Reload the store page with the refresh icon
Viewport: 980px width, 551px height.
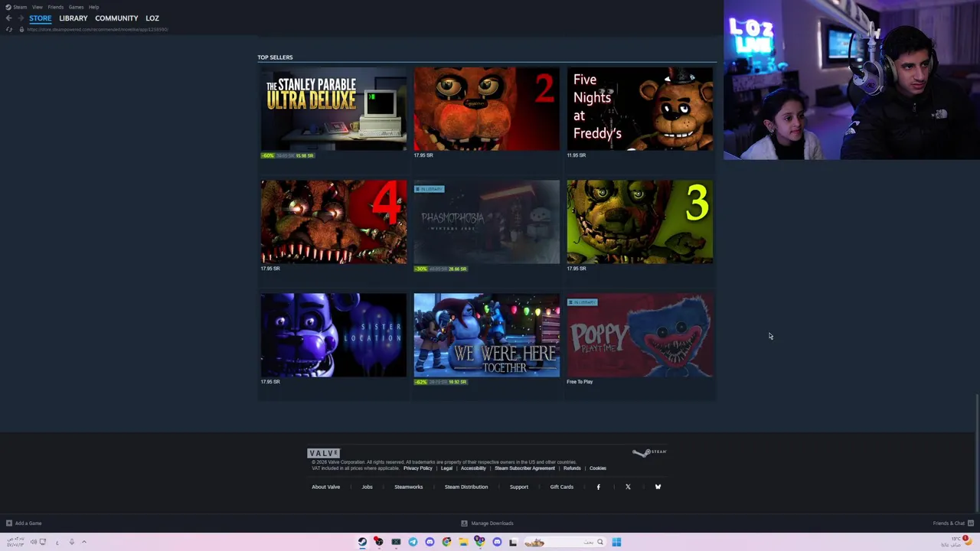[x=8, y=30]
